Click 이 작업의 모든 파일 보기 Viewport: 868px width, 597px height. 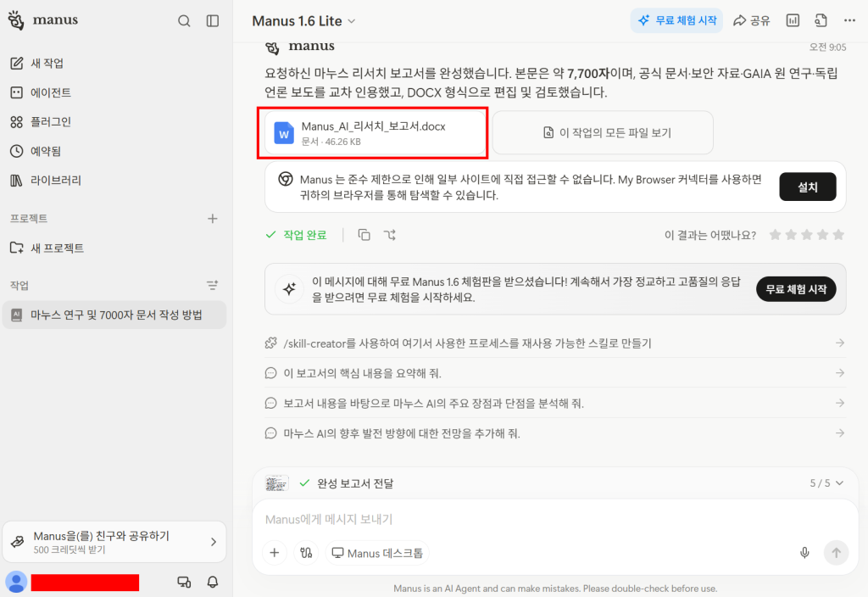tap(603, 133)
